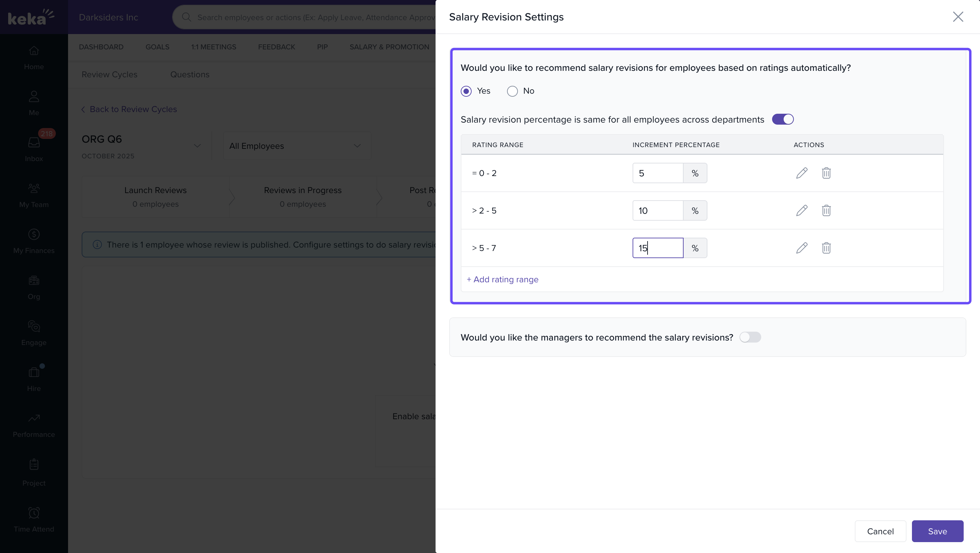This screenshot has height=553, width=980.
Task: Edit the 5 - 7 rating range
Action: pyautogui.click(x=802, y=248)
